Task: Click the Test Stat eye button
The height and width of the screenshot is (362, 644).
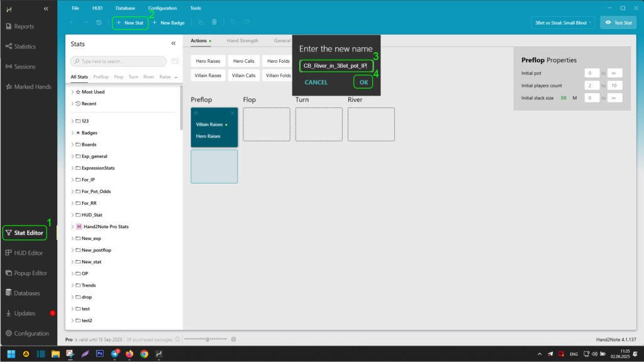Action: tap(618, 23)
